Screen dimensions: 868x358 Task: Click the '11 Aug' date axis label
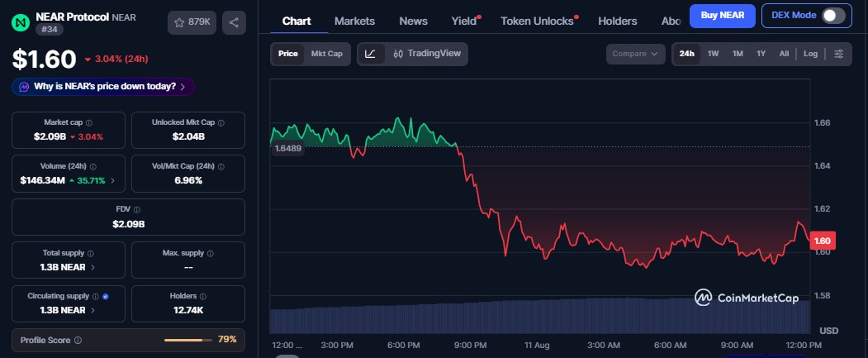click(537, 346)
